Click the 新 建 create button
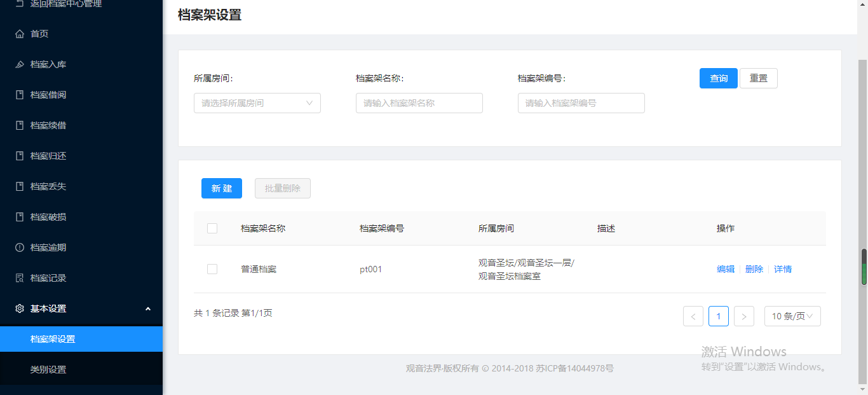The height and width of the screenshot is (395, 868). tap(222, 188)
